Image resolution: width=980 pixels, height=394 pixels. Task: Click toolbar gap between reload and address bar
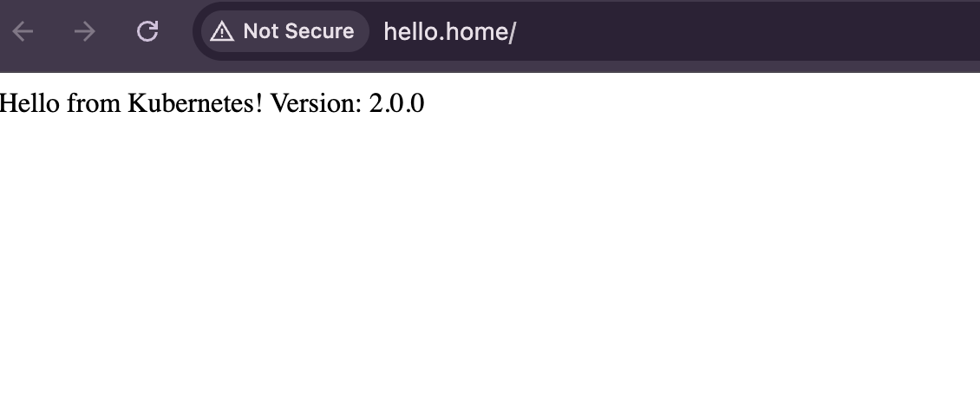click(x=179, y=32)
